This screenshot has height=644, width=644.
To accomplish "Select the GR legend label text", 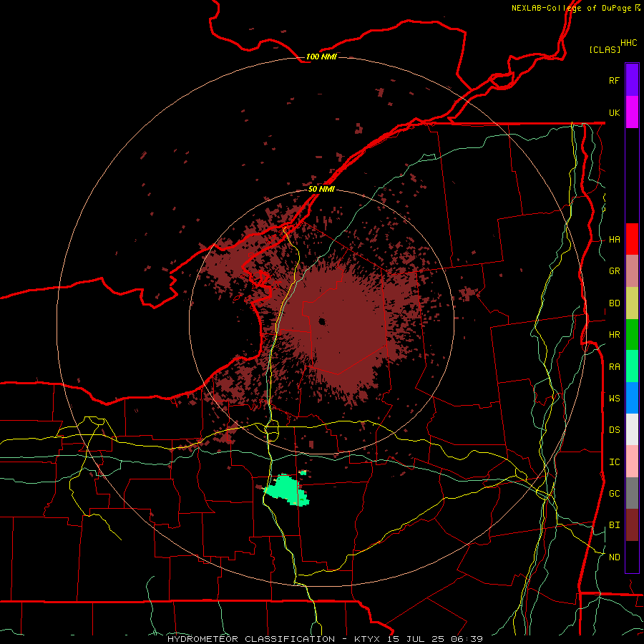I will (x=614, y=271).
